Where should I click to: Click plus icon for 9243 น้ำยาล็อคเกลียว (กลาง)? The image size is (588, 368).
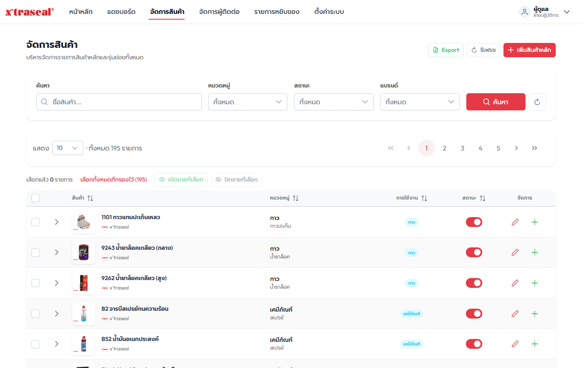click(x=535, y=252)
